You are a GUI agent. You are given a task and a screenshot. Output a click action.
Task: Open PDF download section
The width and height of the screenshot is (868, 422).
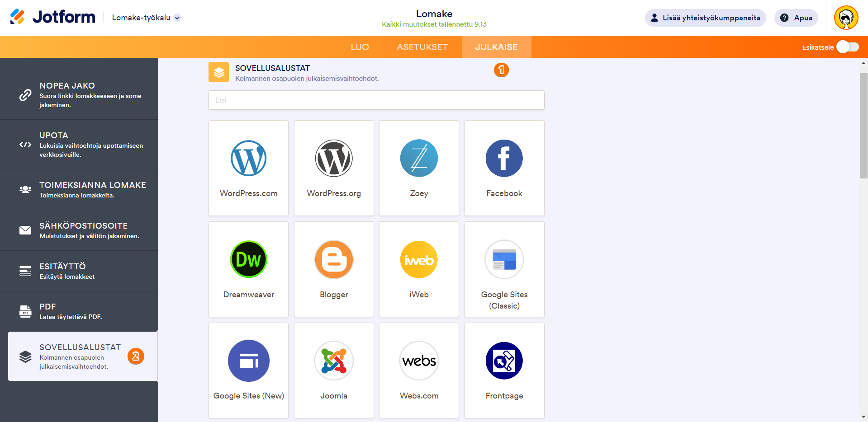[79, 311]
